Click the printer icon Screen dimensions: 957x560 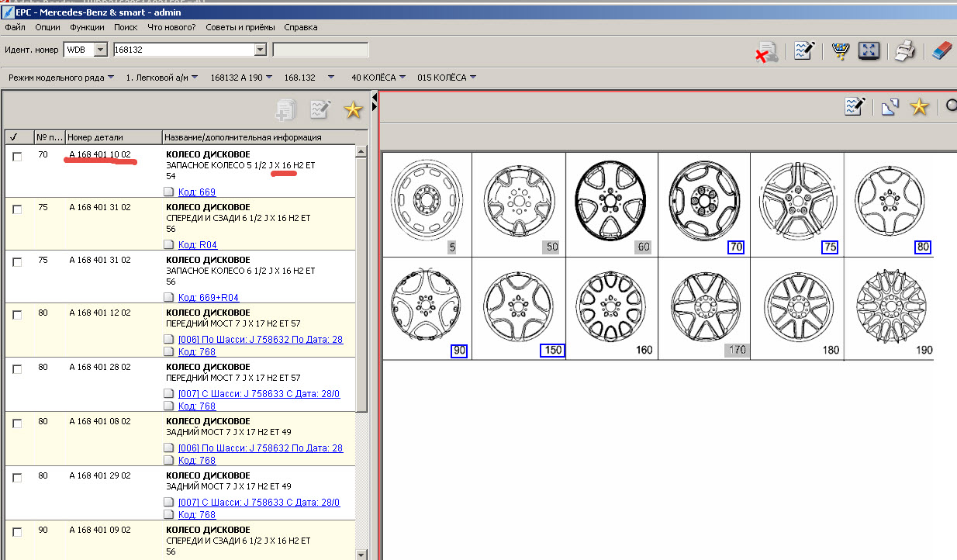pyautogui.click(x=905, y=51)
